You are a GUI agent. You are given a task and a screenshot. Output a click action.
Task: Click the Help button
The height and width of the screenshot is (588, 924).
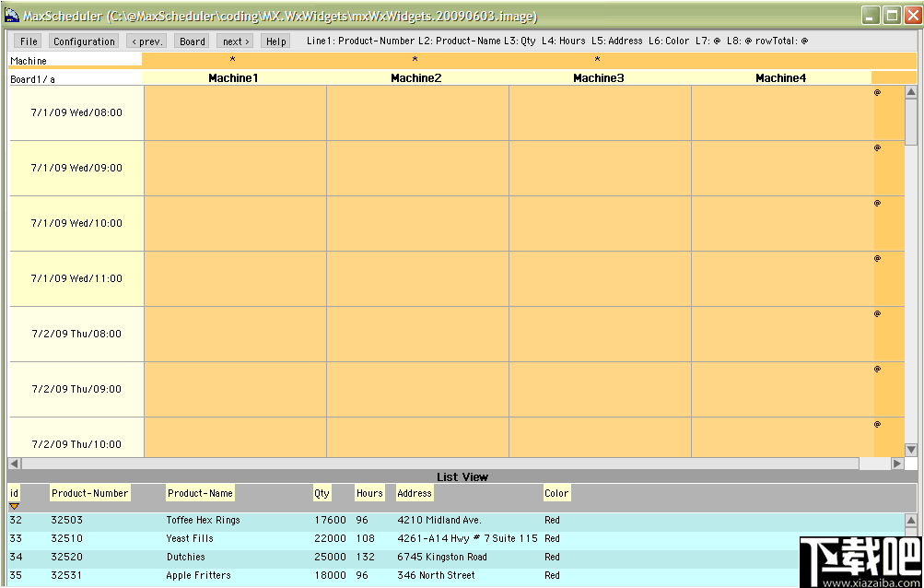275,41
